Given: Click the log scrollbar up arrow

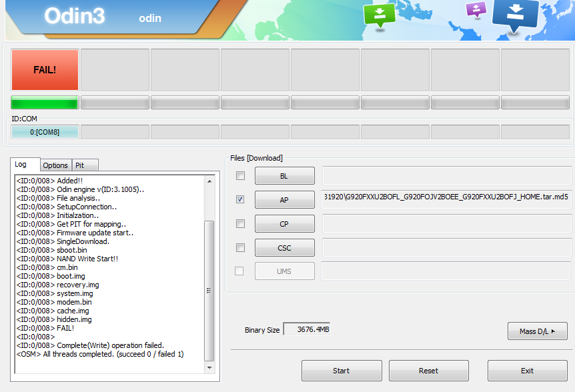Looking at the screenshot, I should pos(209,181).
